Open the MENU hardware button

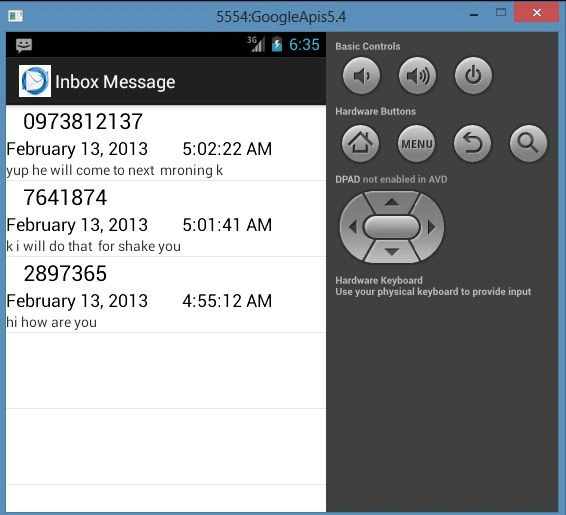[x=417, y=144]
